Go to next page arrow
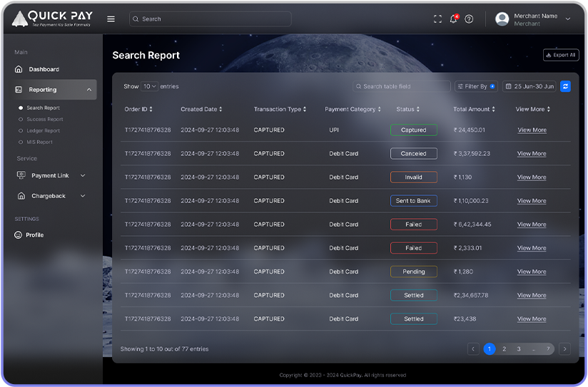 tap(564, 349)
